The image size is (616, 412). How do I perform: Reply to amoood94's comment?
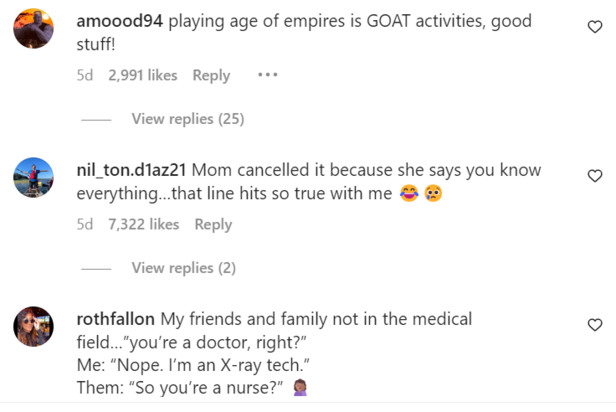pos(211,75)
